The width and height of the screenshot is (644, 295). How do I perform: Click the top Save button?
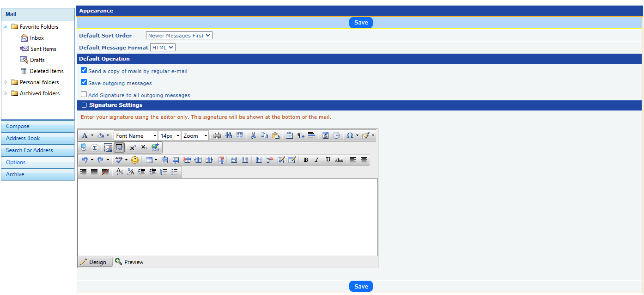pyautogui.click(x=361, y=23)
